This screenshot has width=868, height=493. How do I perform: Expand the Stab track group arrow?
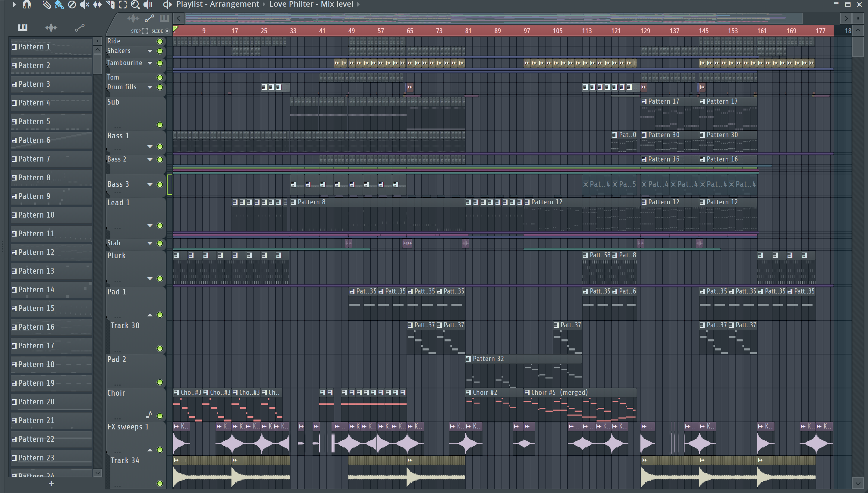[x=149, y=243]
